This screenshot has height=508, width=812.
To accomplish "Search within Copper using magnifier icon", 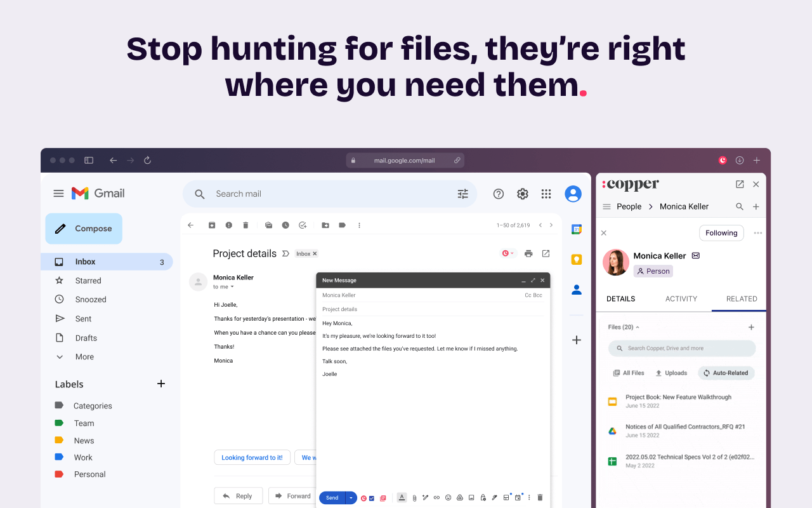I will (x=740, y=206).
